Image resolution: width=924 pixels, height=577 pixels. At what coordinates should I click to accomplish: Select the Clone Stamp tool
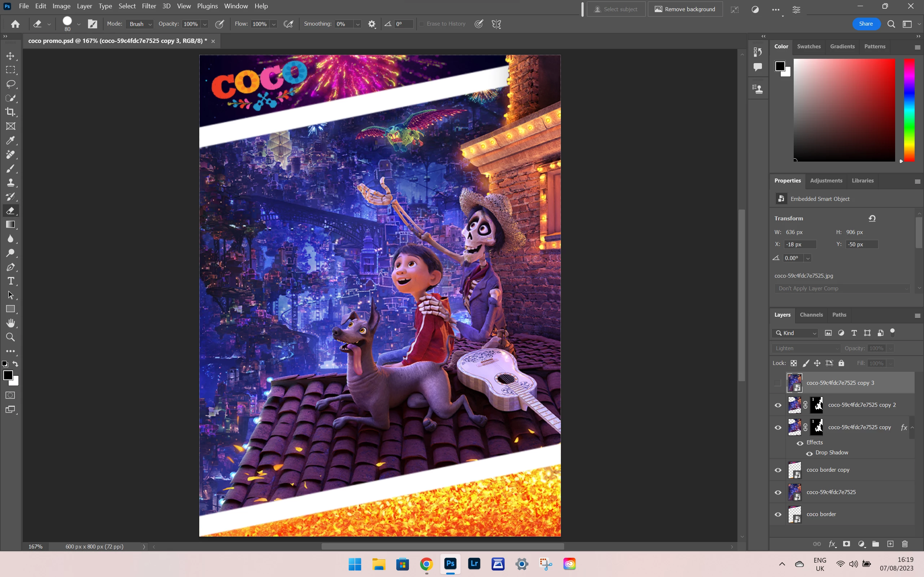pyautogui.click(x=11, y=183)
